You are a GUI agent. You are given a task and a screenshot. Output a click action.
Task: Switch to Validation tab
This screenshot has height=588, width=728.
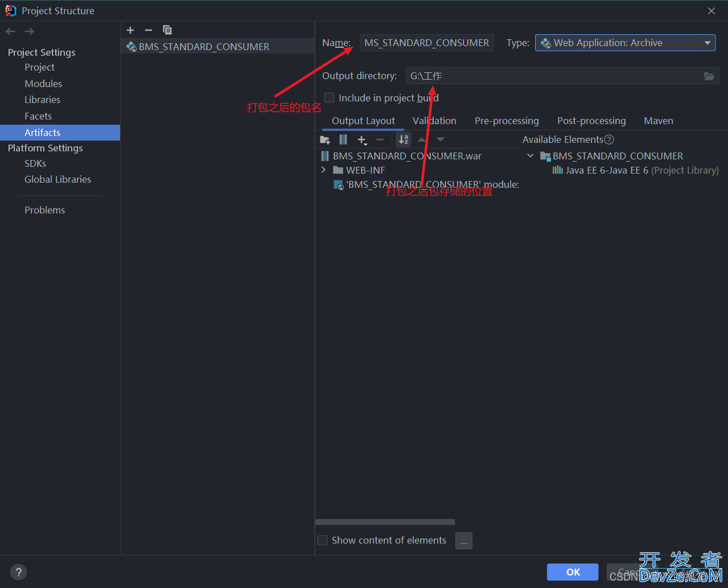pos(434,121)
